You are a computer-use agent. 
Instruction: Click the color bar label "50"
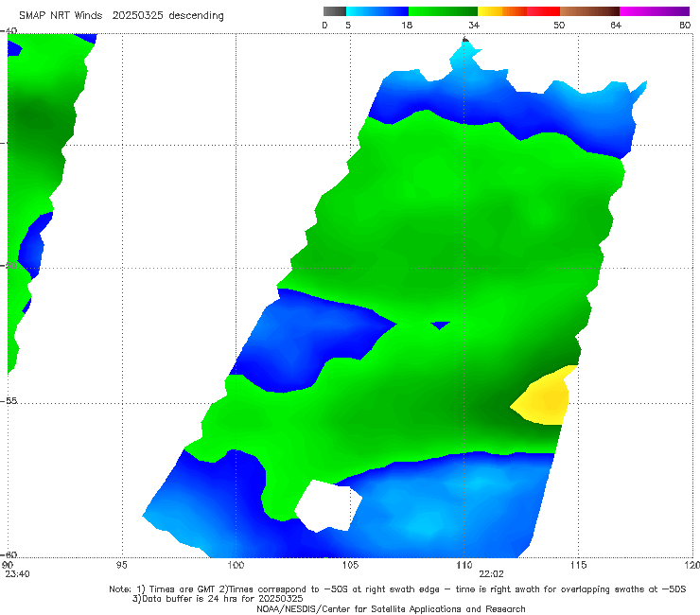559,26
